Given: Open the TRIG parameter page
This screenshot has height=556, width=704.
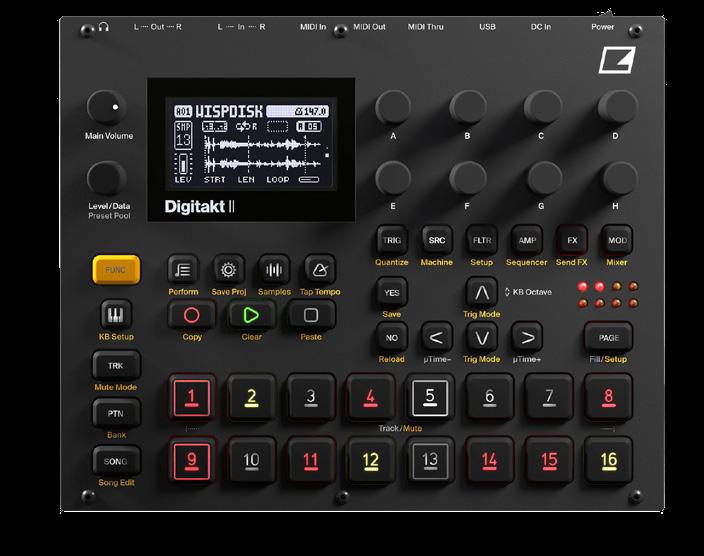Looking at the screenshot, I should pos(392,241).
